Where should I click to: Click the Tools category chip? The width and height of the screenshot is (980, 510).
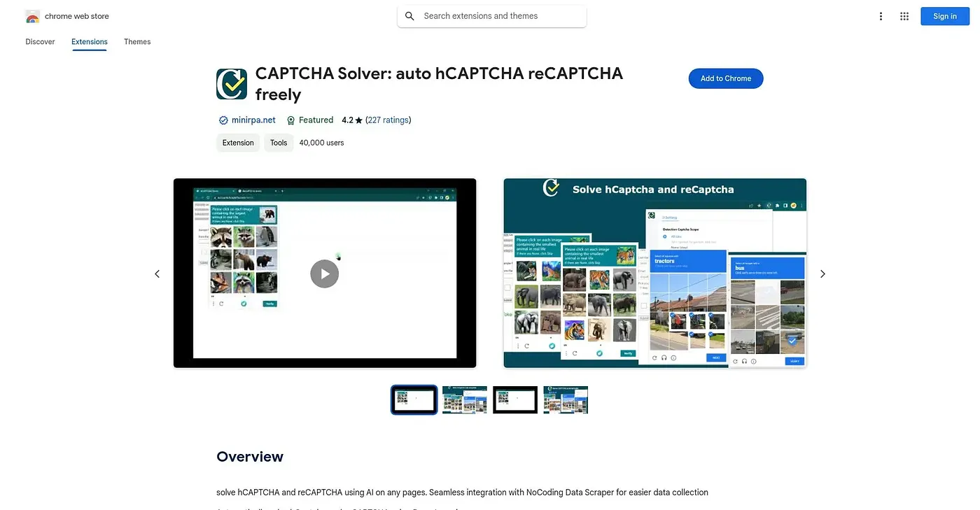pyautogui.click(x=279, y=143)
